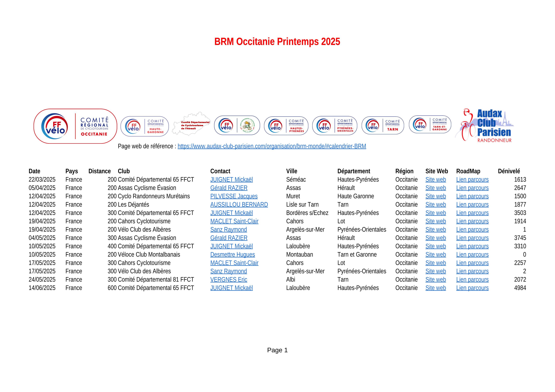Viewport: 555px width, 392px height.
Task: Select club cell Cyclo Randonneurs Murétains
Action: click(154, 196)
